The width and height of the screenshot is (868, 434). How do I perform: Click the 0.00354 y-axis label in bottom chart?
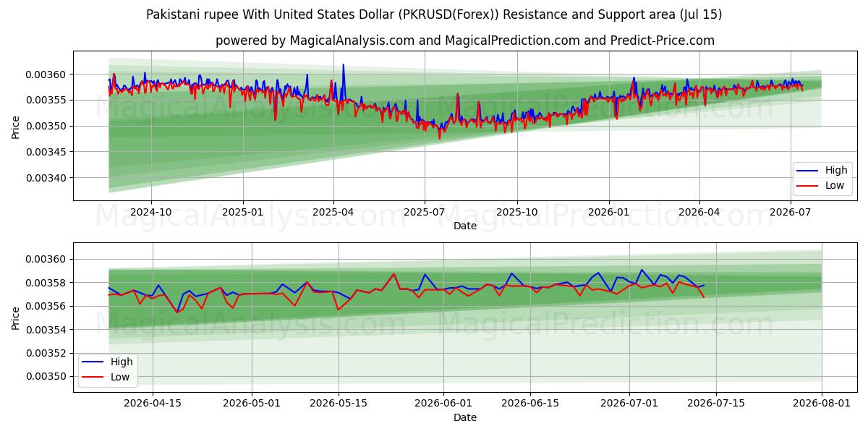click(x=46, y=330)
